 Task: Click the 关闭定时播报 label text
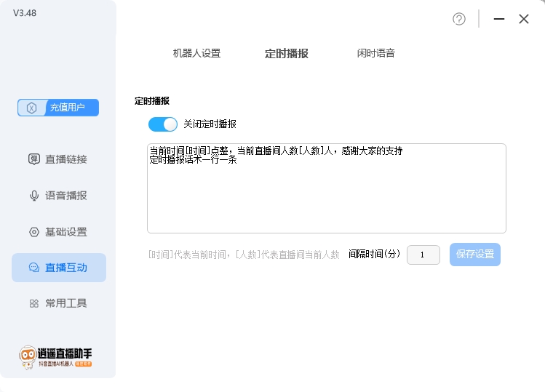pos(210,124)
